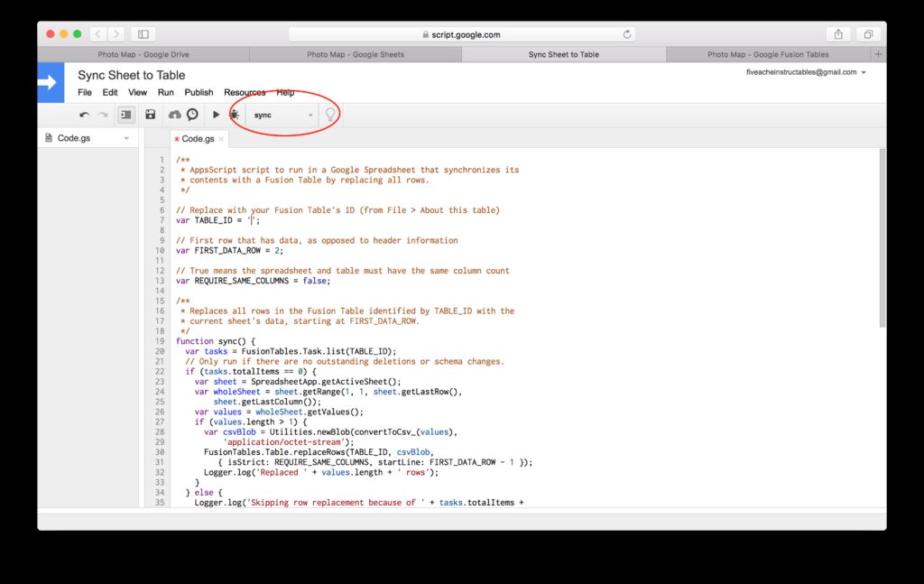Viewport: 924px width, 584px height.
Task: Click the redo arrow in the toolbar
Action: [103, 115]
